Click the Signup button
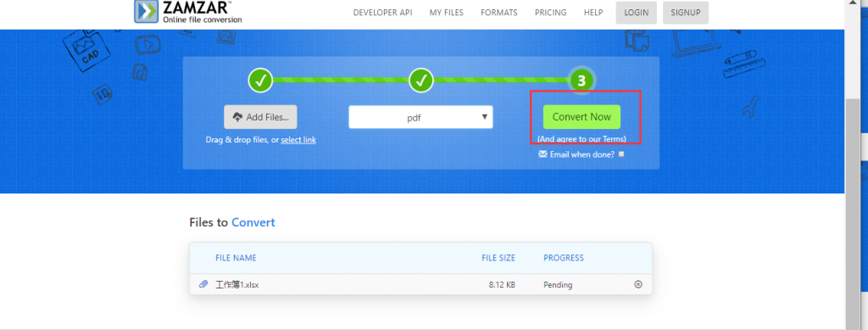 [x=685, y=13]
